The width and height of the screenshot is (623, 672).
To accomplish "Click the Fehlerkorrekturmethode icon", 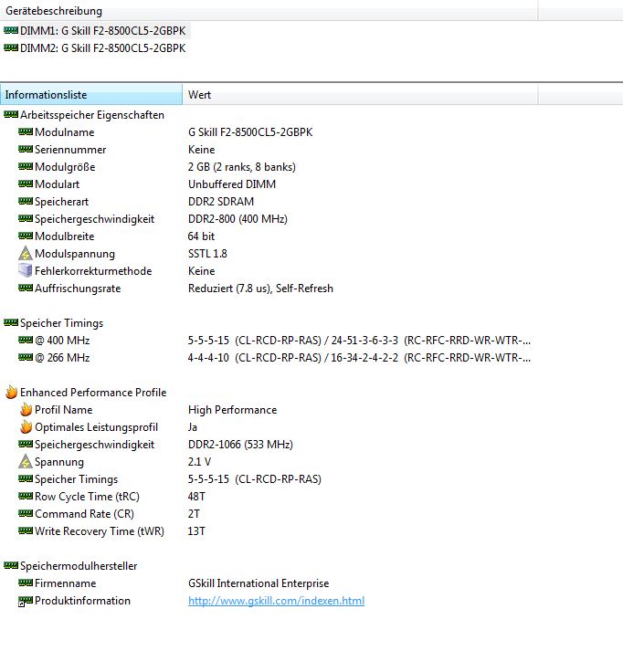I will pyautogui.click(x=26, y=271).
